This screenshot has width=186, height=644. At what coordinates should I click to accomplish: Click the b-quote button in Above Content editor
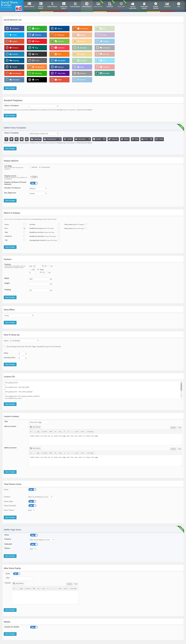coord(44,431)
